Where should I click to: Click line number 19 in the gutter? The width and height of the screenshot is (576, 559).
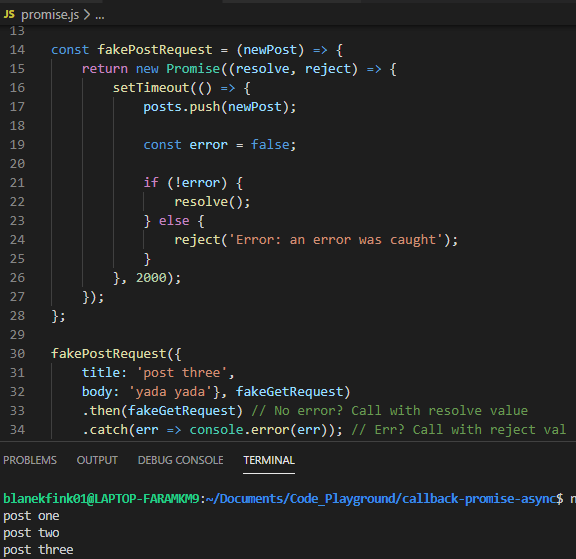(x=17, y=145)
